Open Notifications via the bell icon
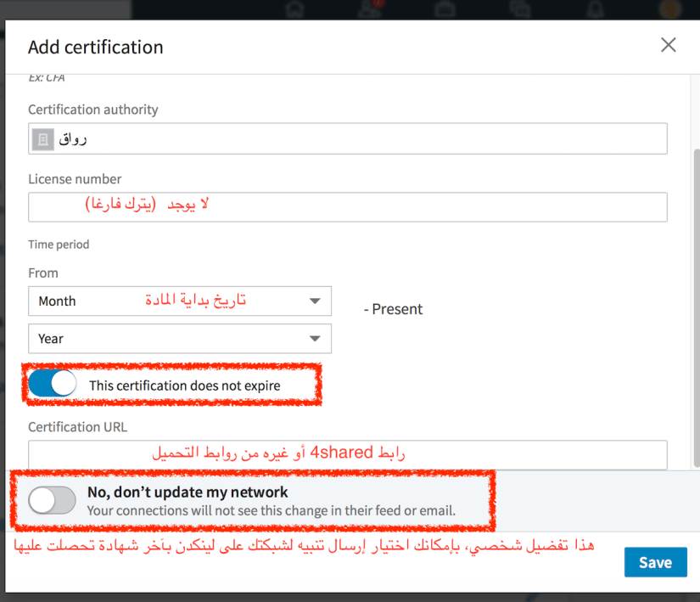The width and height of the screenshot is (700, 602). [x=594, y=10]
